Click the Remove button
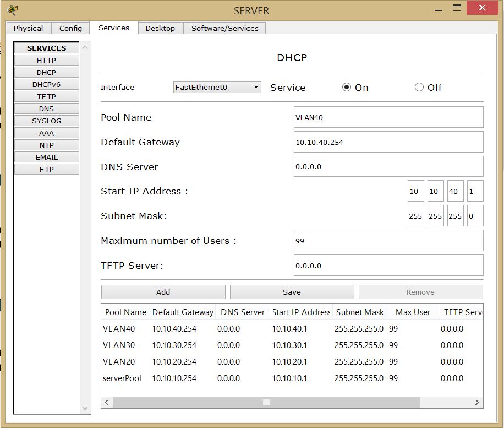This screenshot has width=504, height=428. click(x=420, y=292)
